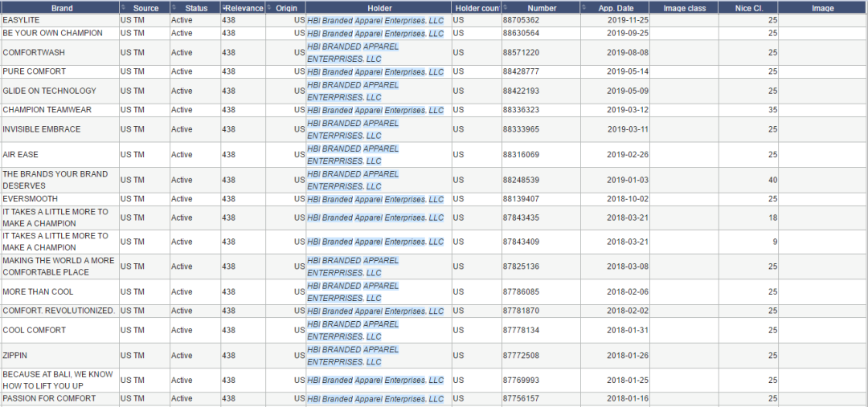Click the application date 2018-01-16
Image resolution: width=868 pixels, height=407 pixels.
click(628, 398)
